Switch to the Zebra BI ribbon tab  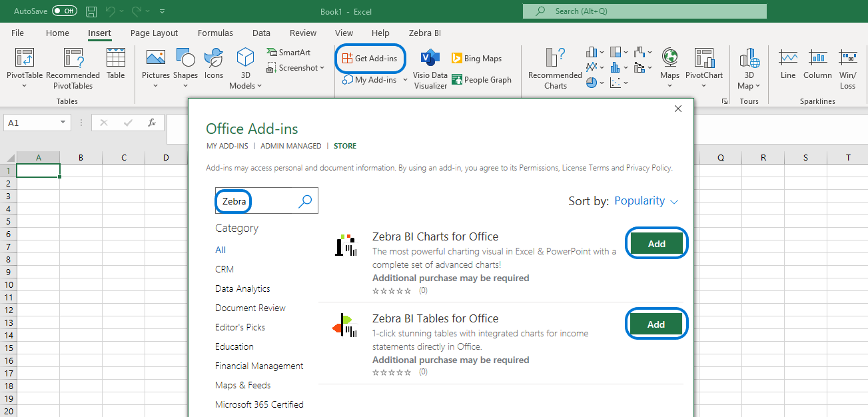[424, 33]
